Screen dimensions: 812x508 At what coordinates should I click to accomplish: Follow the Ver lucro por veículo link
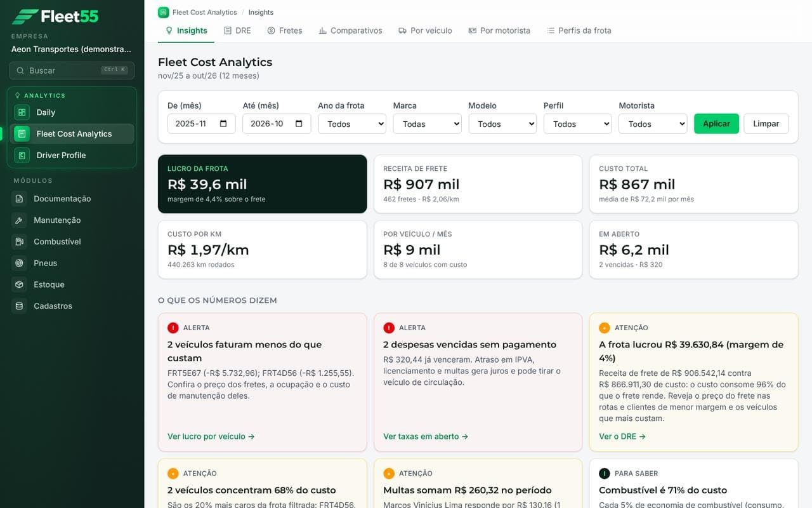click(x=211, y=436)
